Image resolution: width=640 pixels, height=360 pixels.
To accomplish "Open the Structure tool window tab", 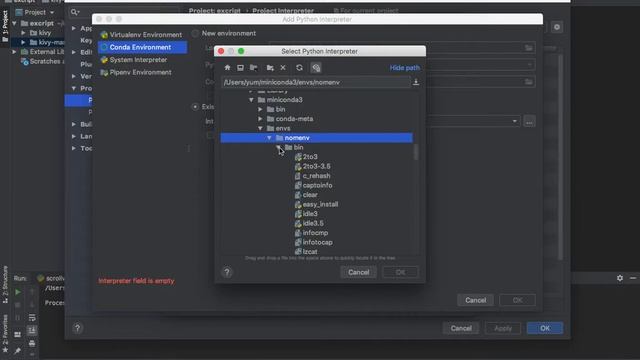I will click(x=5, y=284).
